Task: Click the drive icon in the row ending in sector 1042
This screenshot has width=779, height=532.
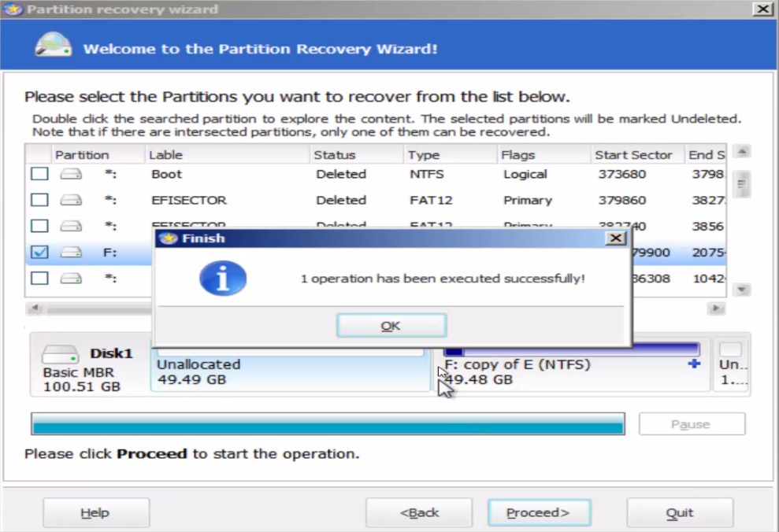Action: pyautogui.click(x=71, y=278)
